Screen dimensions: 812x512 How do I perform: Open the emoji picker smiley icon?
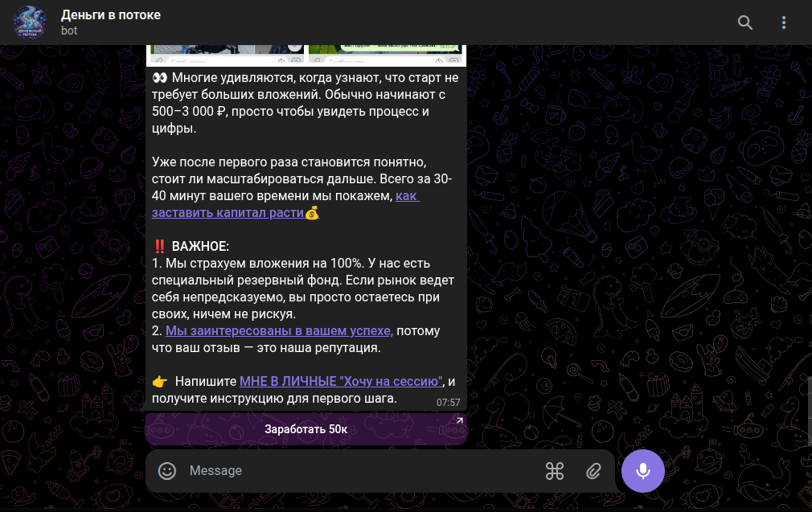(166, 470)
